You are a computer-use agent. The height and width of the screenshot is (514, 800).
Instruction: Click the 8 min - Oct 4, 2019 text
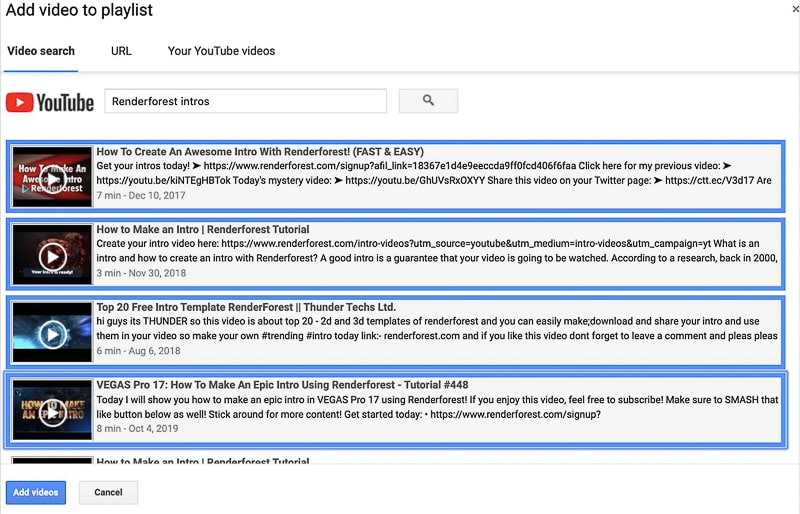pos(137,428)
